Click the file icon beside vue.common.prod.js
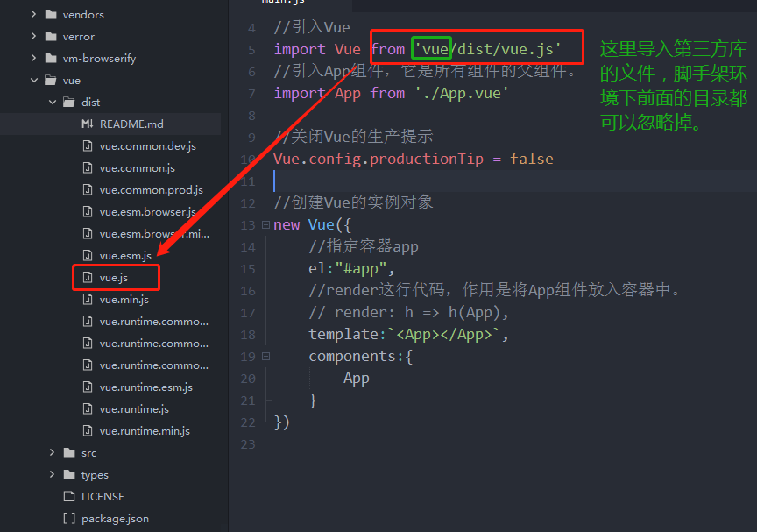757x532 pixels. 88,189
